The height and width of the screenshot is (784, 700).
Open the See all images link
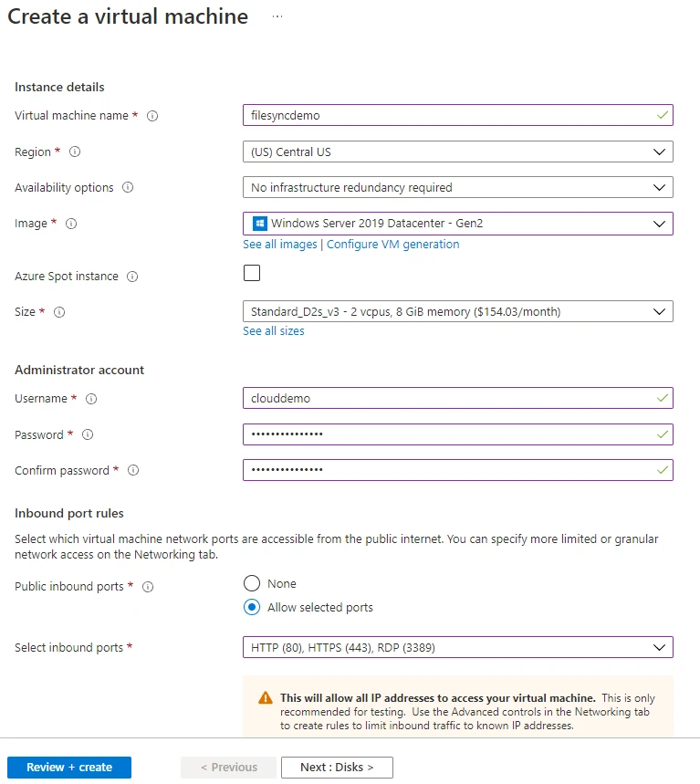point(280,245)
